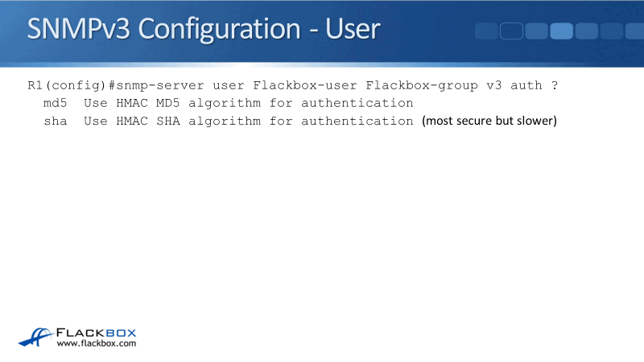Click the question mark ending the command

(555, 85)
